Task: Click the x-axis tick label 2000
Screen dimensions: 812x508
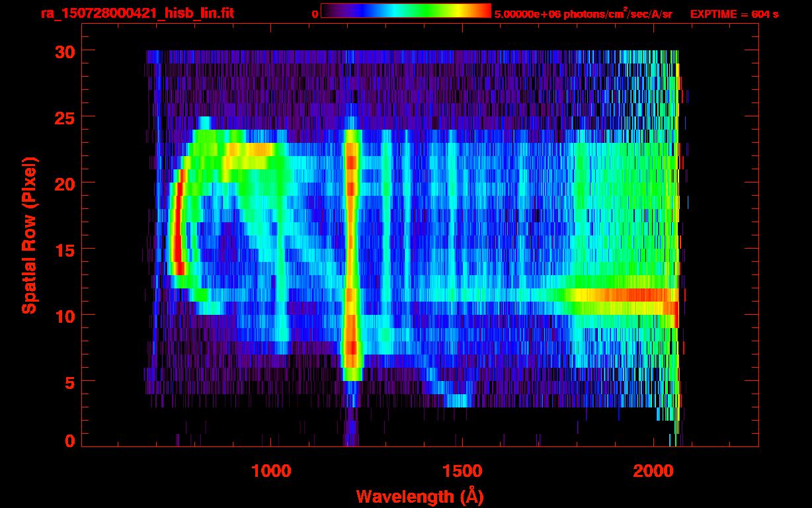Action: 653,470
